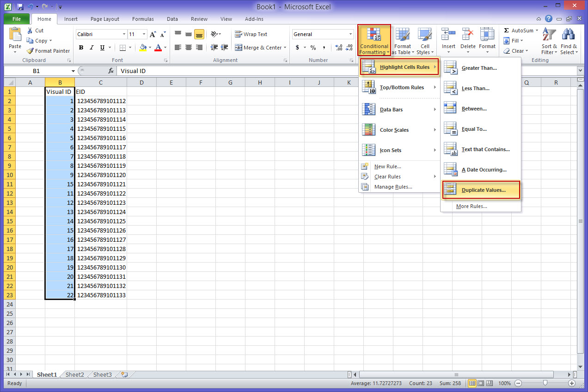Apply the yellow Fill Color bucket
The width and height of the screenshot is (588, 392).
pos(143,48)
